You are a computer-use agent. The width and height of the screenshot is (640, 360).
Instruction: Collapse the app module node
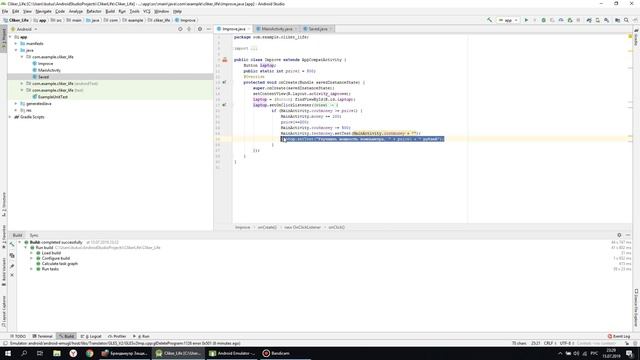[x=11, y=37]
